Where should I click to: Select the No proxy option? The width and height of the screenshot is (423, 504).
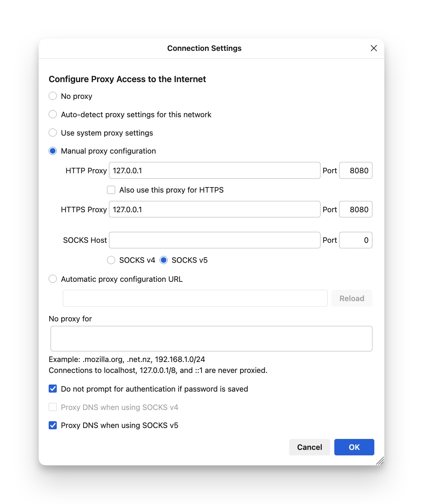(53, 96)
